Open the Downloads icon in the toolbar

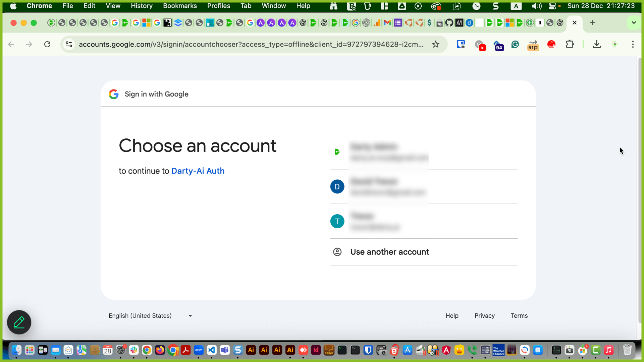tap(596, 44)
